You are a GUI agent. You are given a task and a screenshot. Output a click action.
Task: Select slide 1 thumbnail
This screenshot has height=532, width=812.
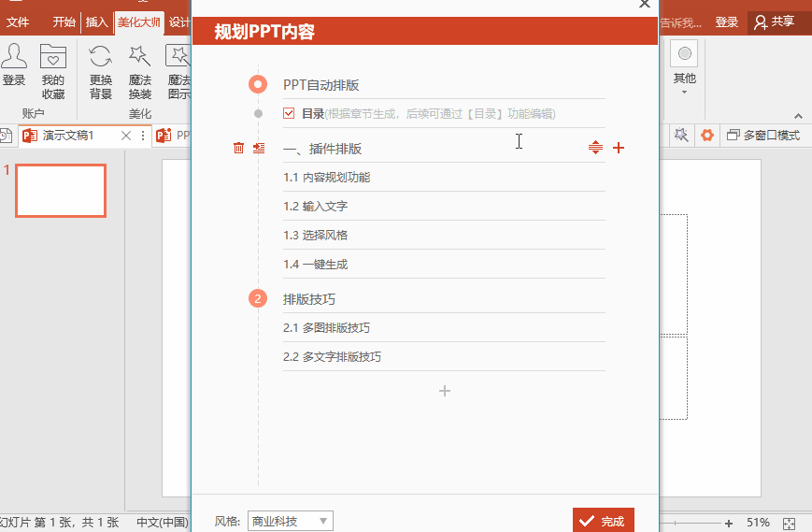[61, 190]
